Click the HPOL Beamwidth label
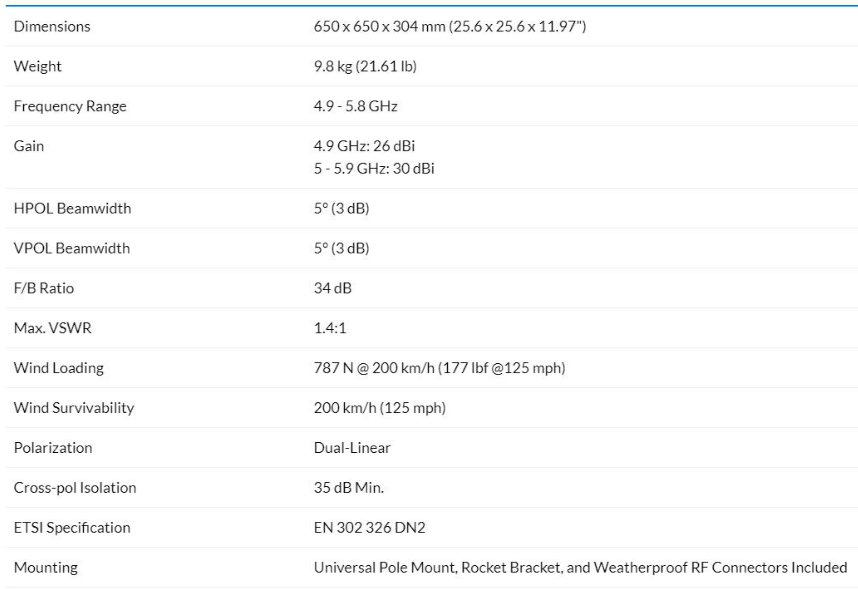 coord(72,208)
